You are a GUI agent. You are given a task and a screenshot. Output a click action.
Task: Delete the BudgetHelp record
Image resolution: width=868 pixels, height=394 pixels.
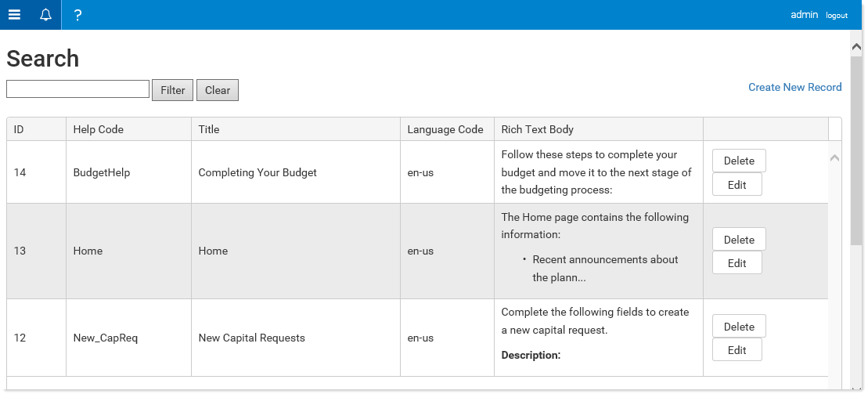(739, 161)
